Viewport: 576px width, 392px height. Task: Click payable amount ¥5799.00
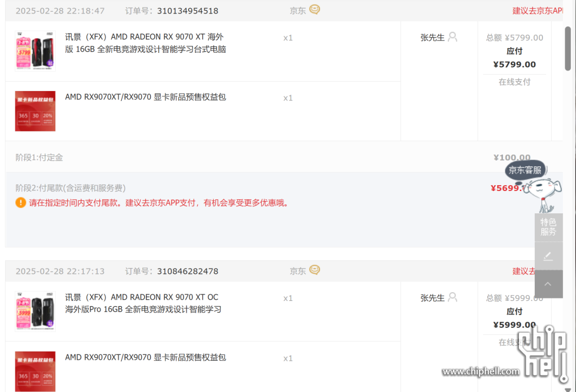pos(515,65)
